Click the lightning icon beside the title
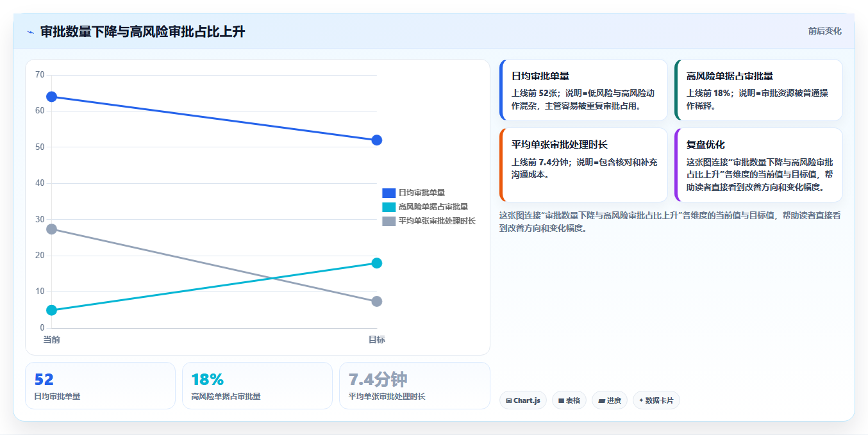This screenshot has width=868, height=435. pyautogui.click(x=30, y=32)
